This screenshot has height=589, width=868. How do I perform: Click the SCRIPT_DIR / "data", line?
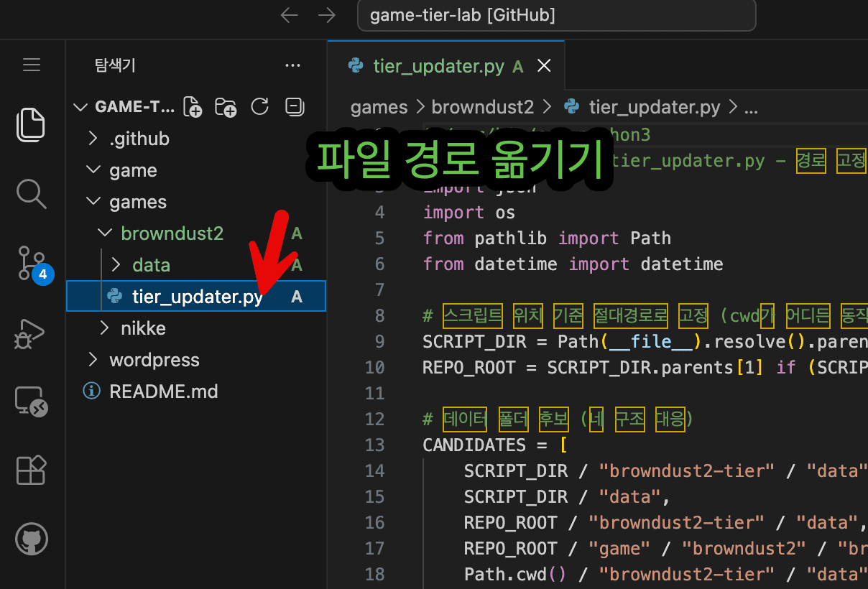point(568,496)
